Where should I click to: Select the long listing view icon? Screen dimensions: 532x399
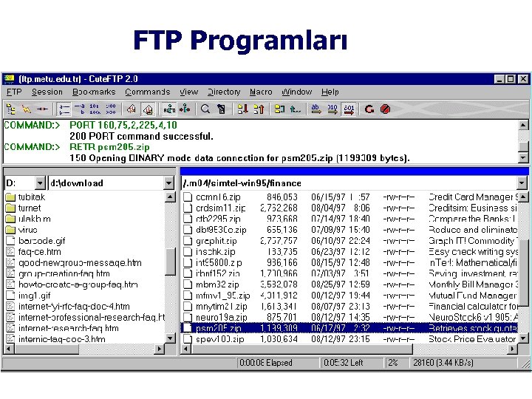[64, 109]
